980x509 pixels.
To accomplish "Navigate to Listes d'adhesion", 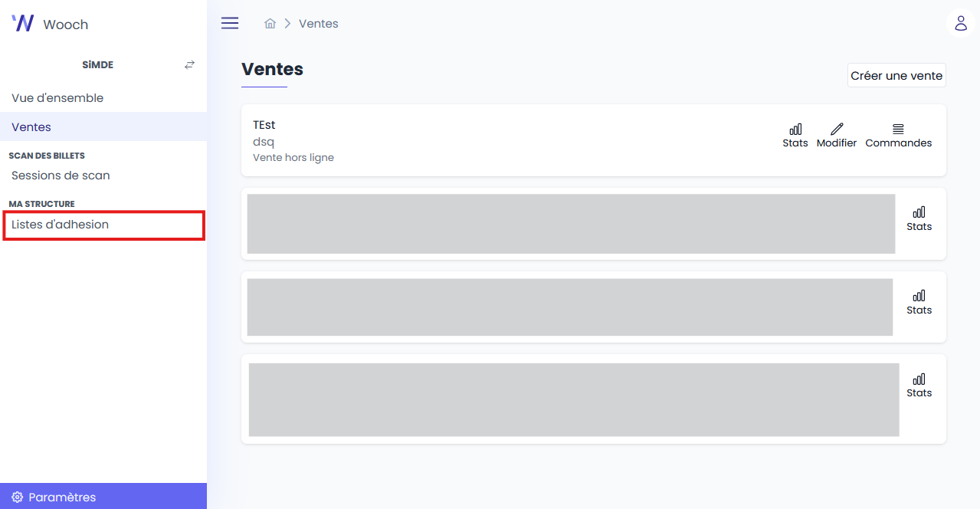I will point(61,225).
